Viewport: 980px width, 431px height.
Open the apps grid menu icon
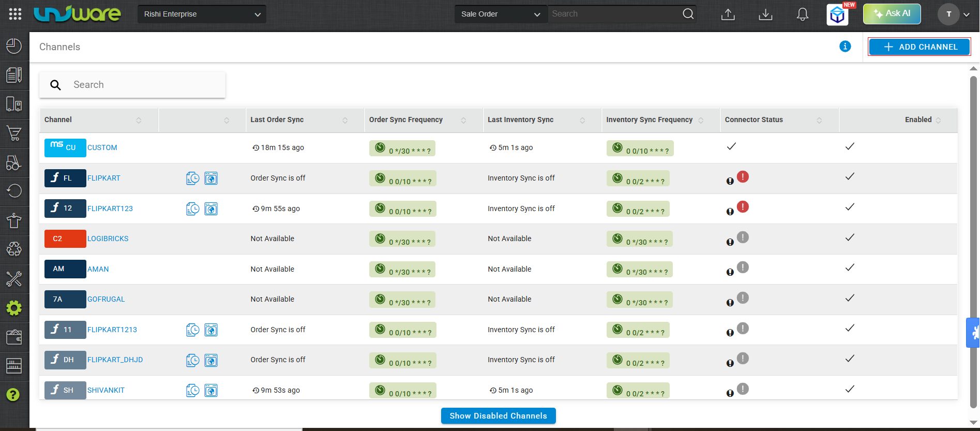point(15,14)
